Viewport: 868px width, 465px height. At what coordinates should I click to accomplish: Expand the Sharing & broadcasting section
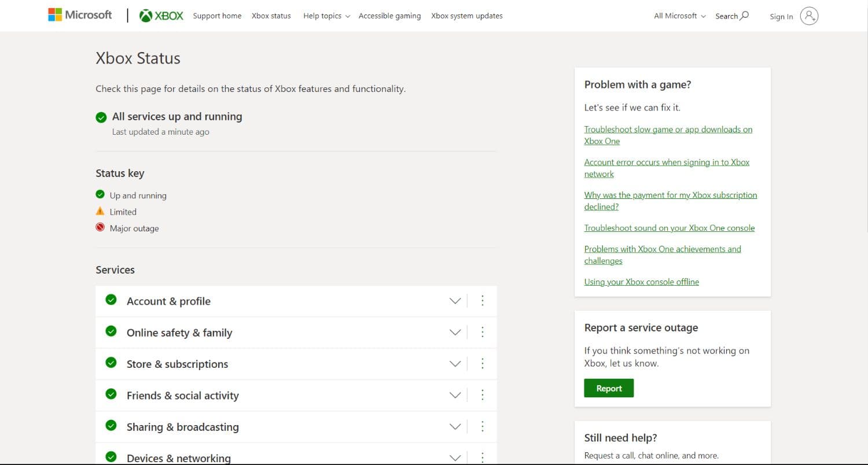tap(455, 426)
